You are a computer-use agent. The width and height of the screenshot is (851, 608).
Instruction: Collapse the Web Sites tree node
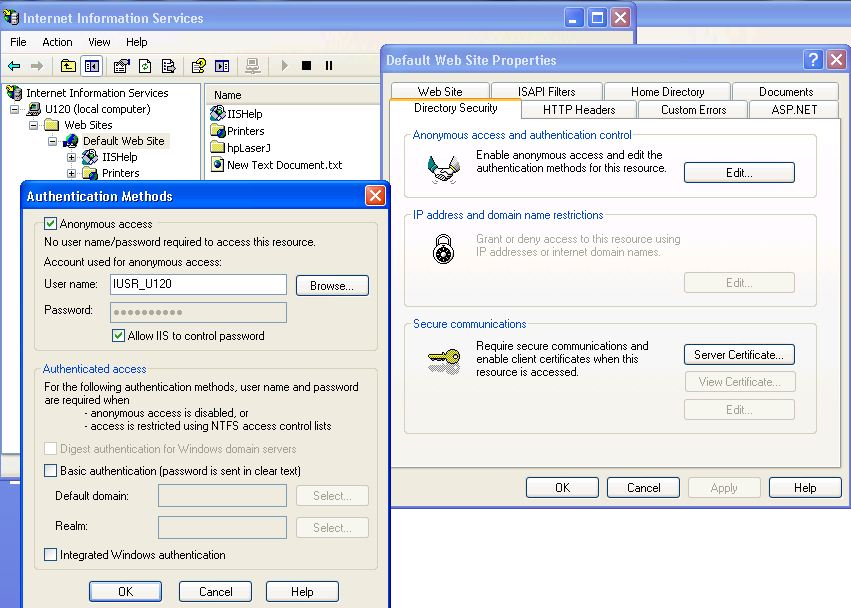click(x=34, y=125)
